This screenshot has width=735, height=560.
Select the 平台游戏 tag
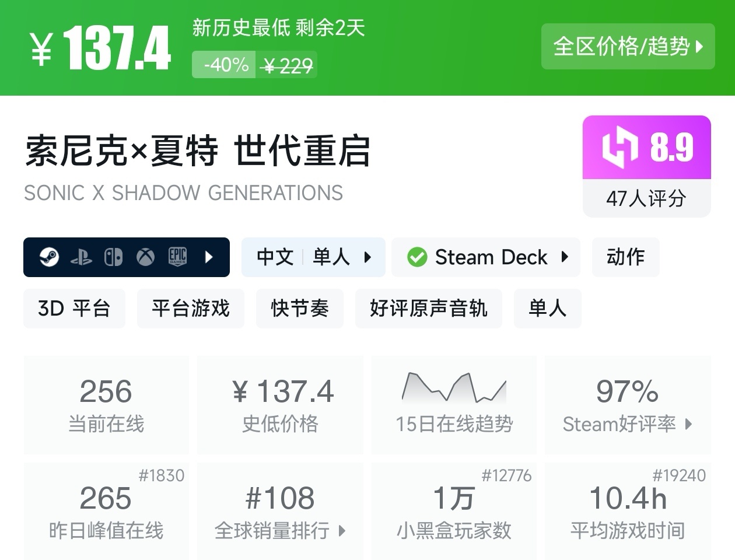pos(191,308)
